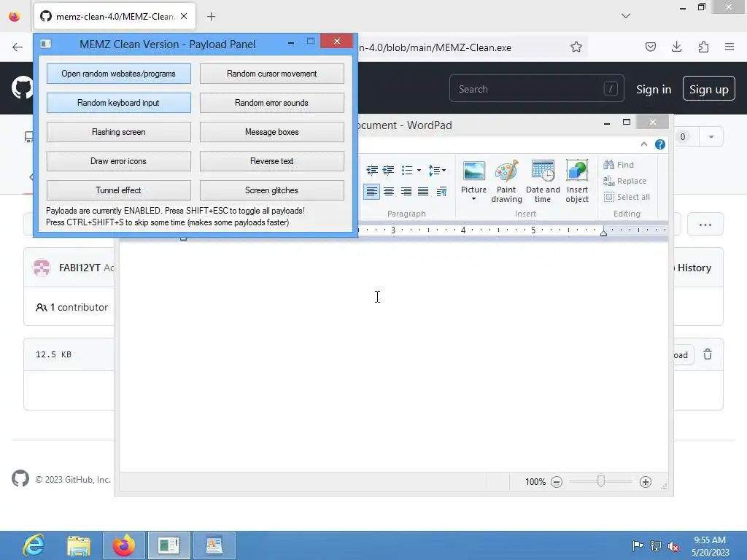The width and height of the screenshot is (747, 560).
Task: Toggle the Random error sounds payload
Action: [271, 103]
